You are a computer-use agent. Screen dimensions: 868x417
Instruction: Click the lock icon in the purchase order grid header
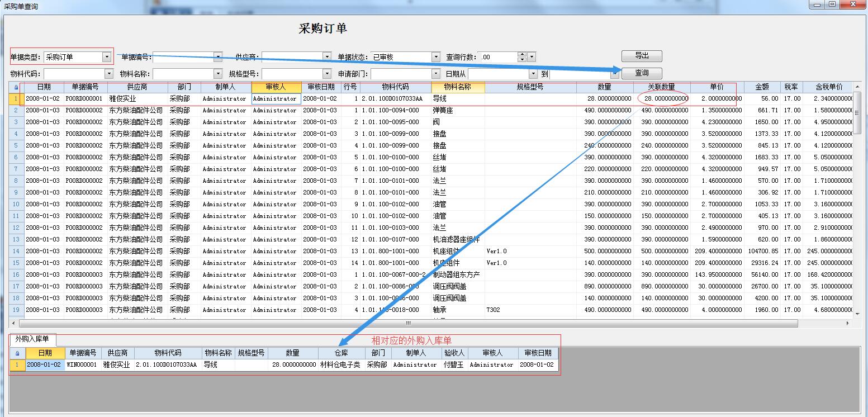[15, 87]
